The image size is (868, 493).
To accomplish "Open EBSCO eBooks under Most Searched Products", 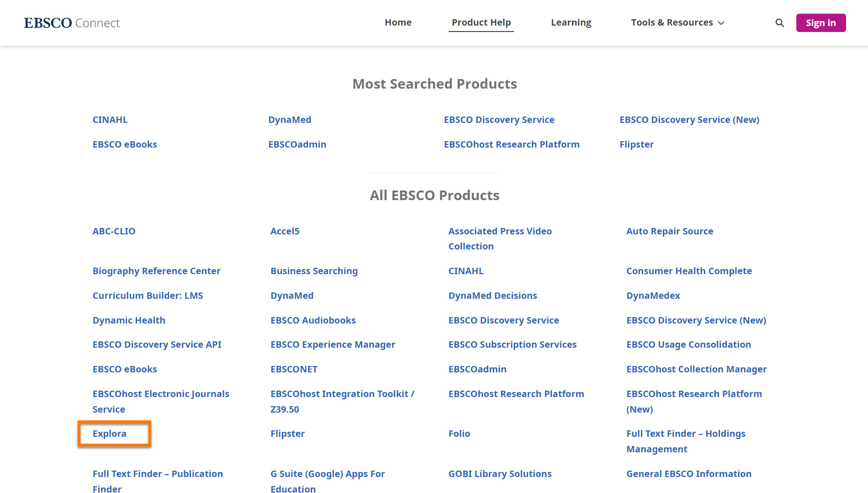I will tap(125, 144).
